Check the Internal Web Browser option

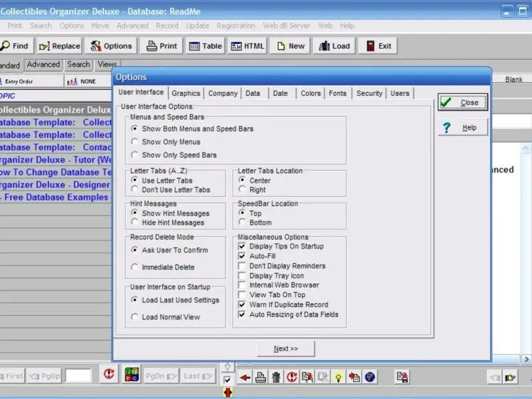tap(242, 285)
